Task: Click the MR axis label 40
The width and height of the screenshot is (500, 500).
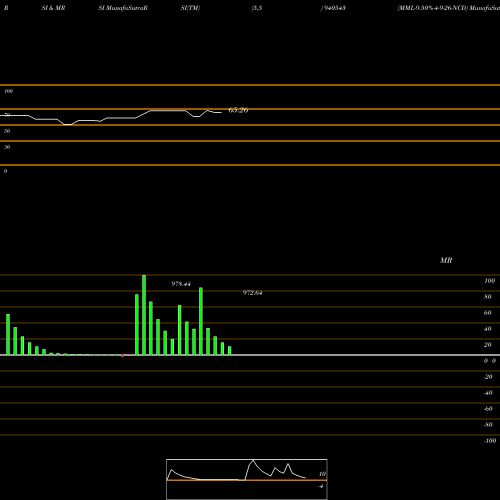Action: click(488, 329)
